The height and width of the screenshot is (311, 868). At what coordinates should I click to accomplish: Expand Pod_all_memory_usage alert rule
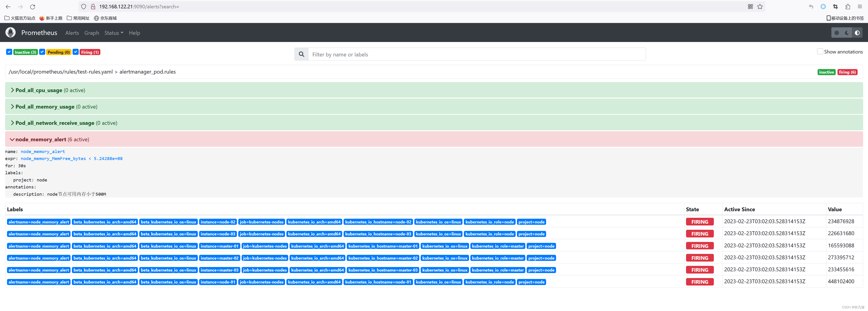point(434,107)
